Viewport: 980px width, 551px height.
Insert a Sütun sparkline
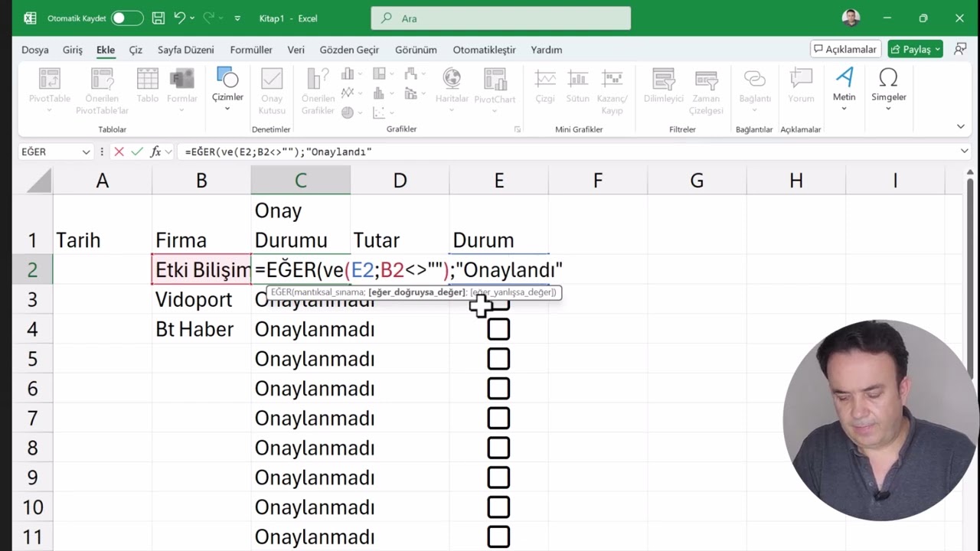pyautogui.click(x=577, y=86)
